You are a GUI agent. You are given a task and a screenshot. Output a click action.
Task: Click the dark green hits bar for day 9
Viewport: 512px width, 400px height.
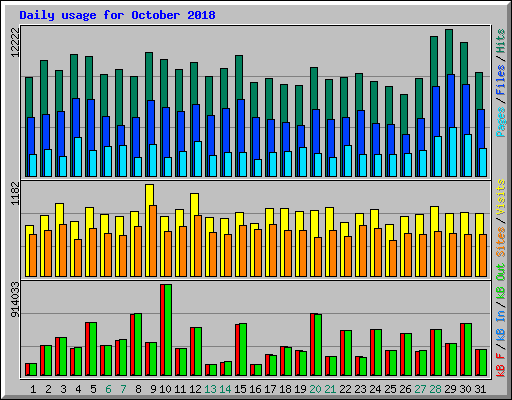click(x=149, y=76)
